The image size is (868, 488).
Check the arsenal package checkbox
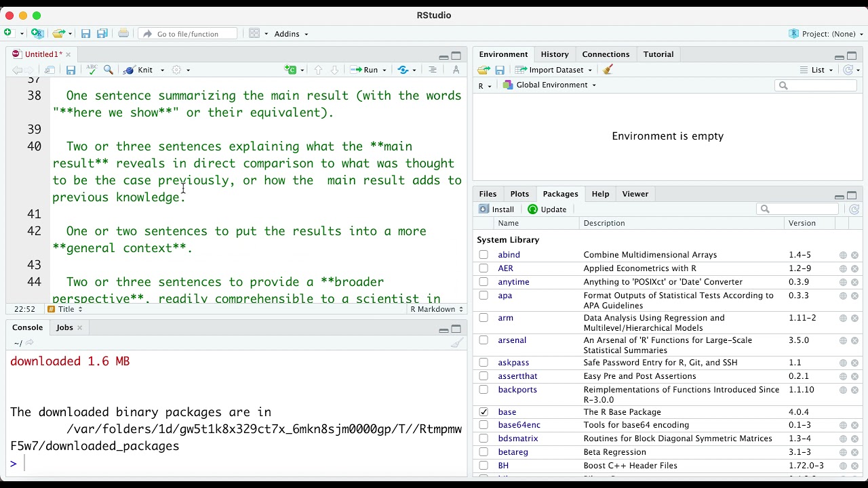484,340
